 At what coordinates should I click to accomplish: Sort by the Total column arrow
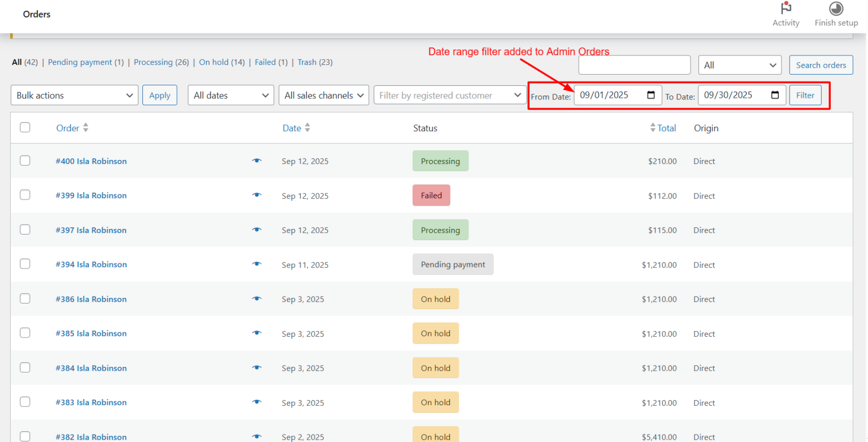(653, 128)
